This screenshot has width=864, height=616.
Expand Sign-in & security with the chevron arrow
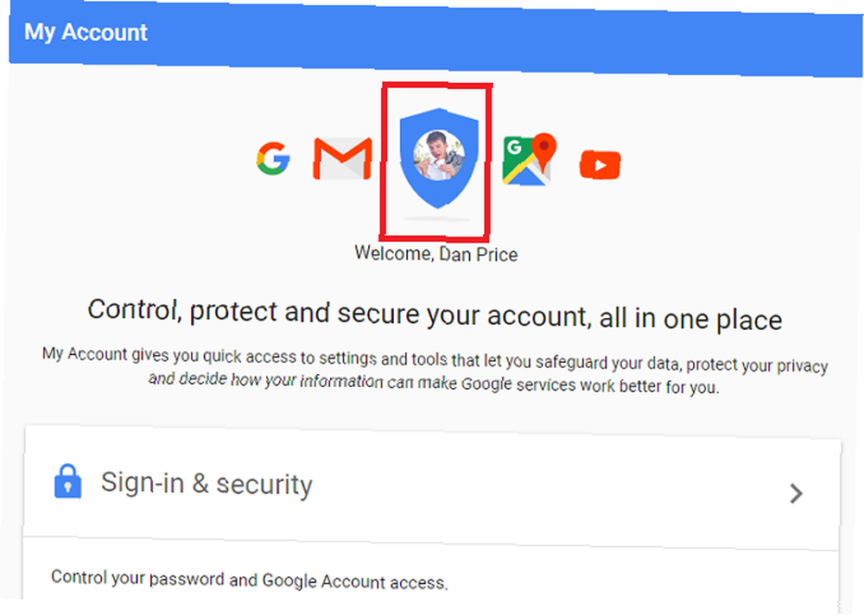coord(796,493)
